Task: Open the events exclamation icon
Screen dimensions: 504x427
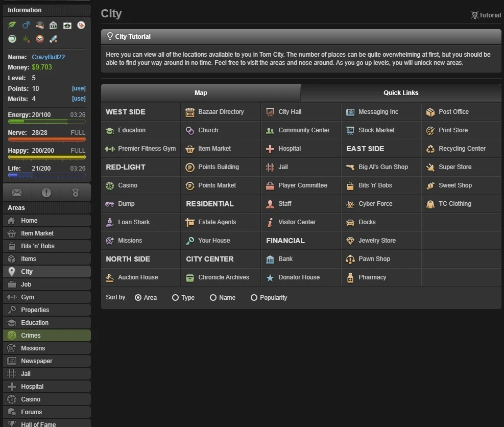Action: 46,193
